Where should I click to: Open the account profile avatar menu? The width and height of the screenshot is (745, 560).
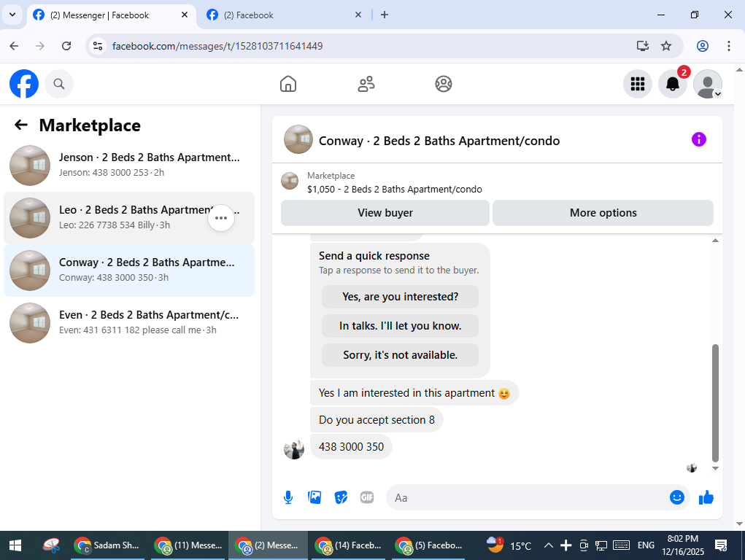pyautogui.click(x=708, y=84)
